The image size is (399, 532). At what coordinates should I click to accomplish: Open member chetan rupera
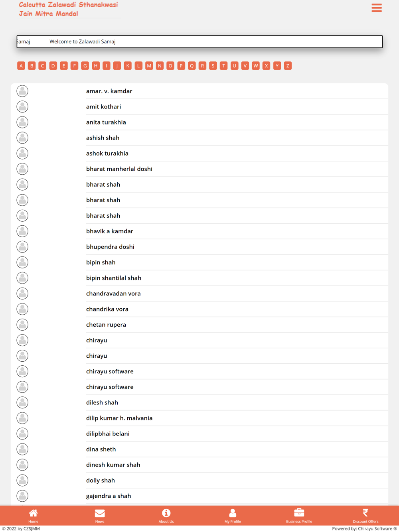[x=106, y=325]
